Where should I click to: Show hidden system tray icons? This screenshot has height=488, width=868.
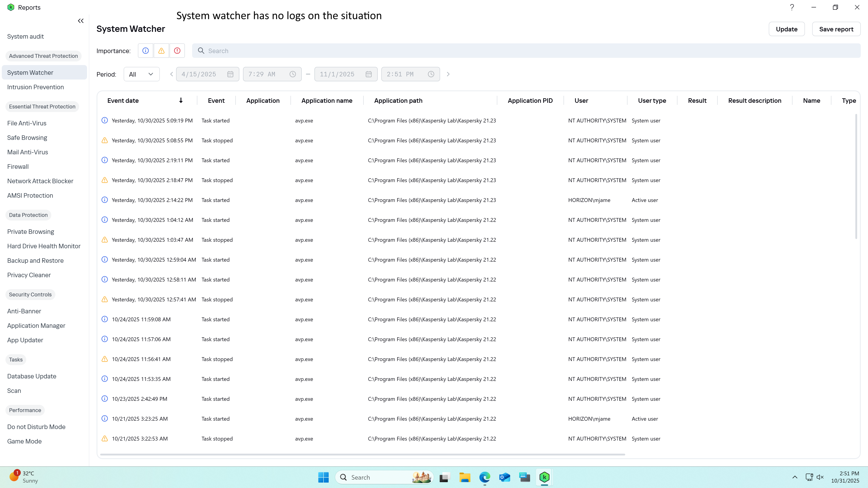[x=795, y=477]
